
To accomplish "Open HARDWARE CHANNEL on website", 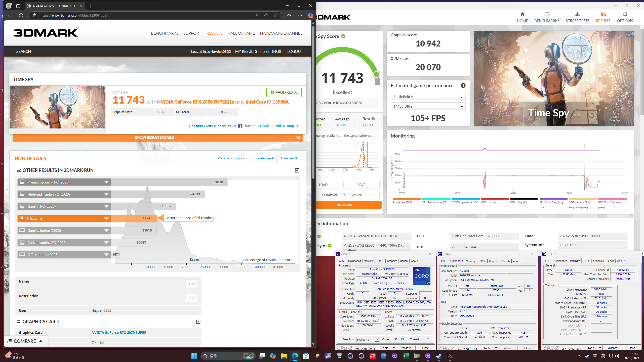I will [281, 33].
